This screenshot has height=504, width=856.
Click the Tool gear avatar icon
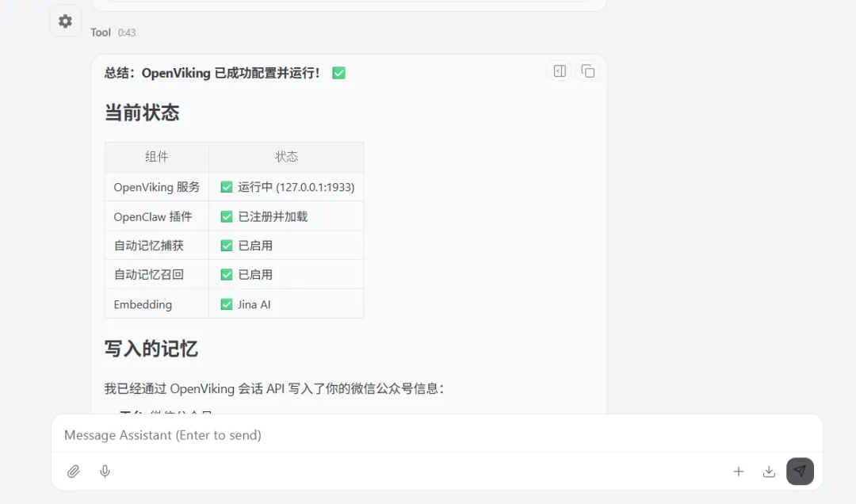(66, 21)
